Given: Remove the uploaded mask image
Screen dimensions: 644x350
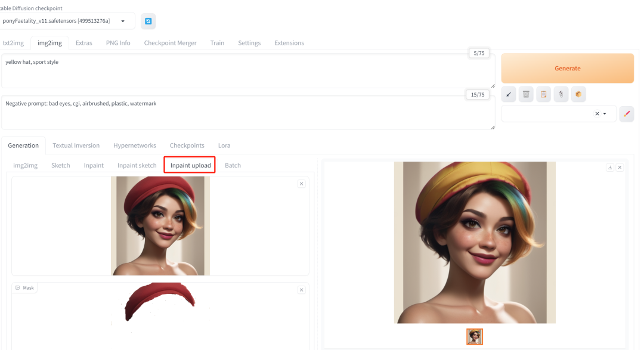Looking at the screenshot, I should (301, 290).
